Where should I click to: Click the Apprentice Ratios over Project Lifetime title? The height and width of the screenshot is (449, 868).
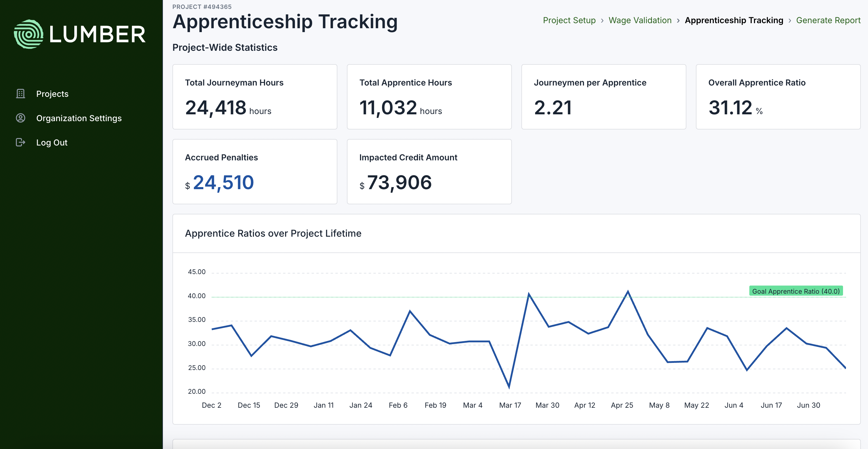(x=273, y=233)
